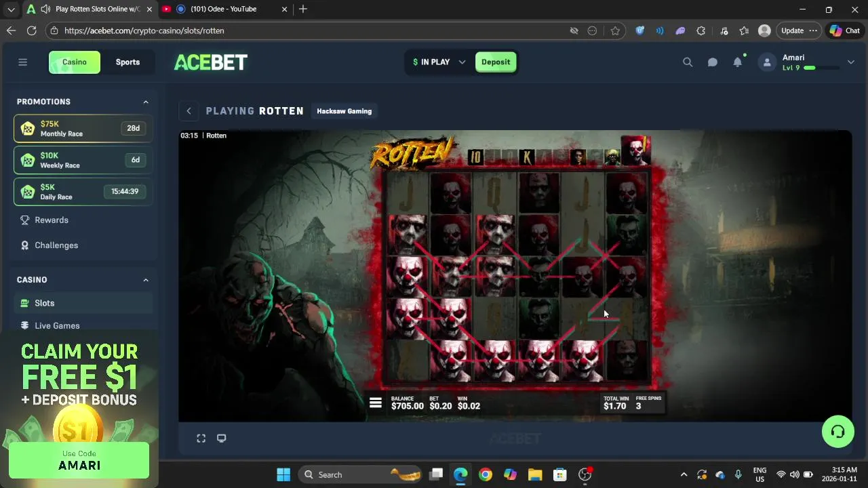
Task: Open Copilot Chat in browser toolbar
Action: point(844,30)
